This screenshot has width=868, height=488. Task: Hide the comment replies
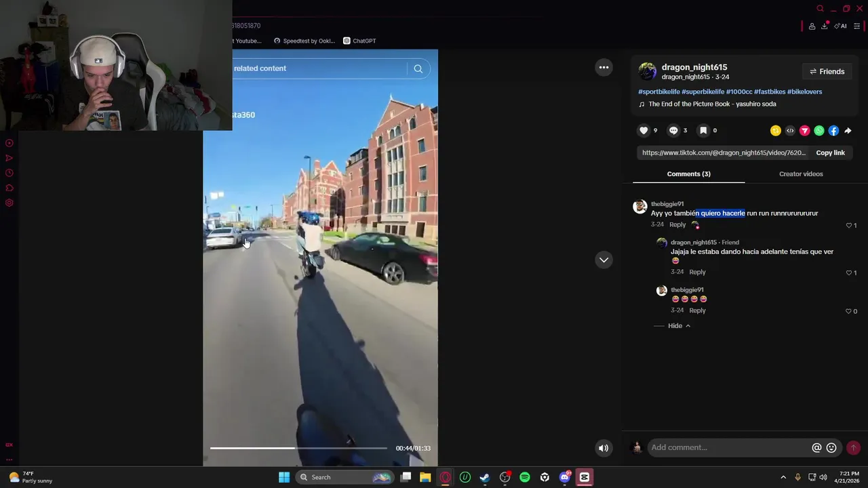(x=679, y=326)
